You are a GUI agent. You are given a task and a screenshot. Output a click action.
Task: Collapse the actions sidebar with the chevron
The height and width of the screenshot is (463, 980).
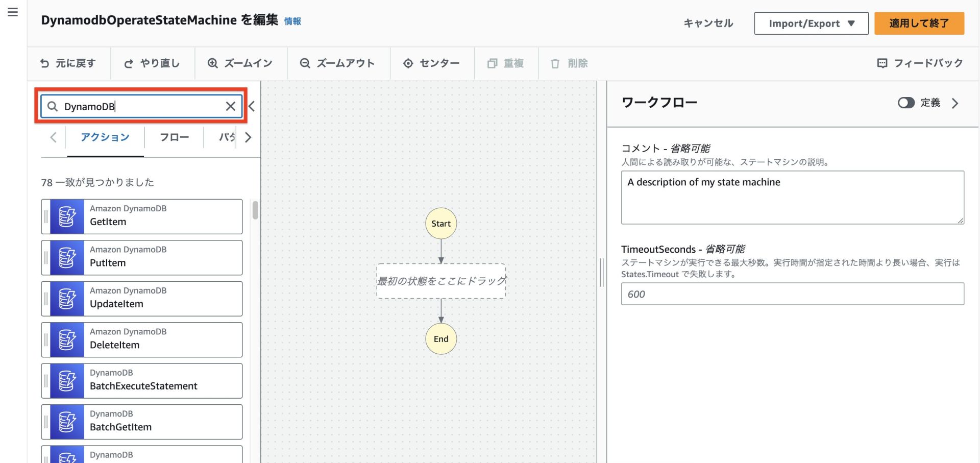(x=251, y=106)
